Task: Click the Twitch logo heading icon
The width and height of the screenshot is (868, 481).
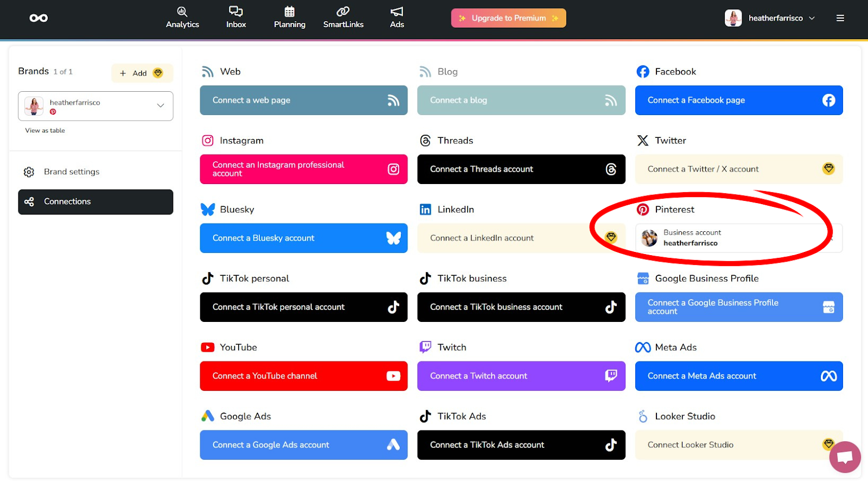Action: (x=425, y=347)
